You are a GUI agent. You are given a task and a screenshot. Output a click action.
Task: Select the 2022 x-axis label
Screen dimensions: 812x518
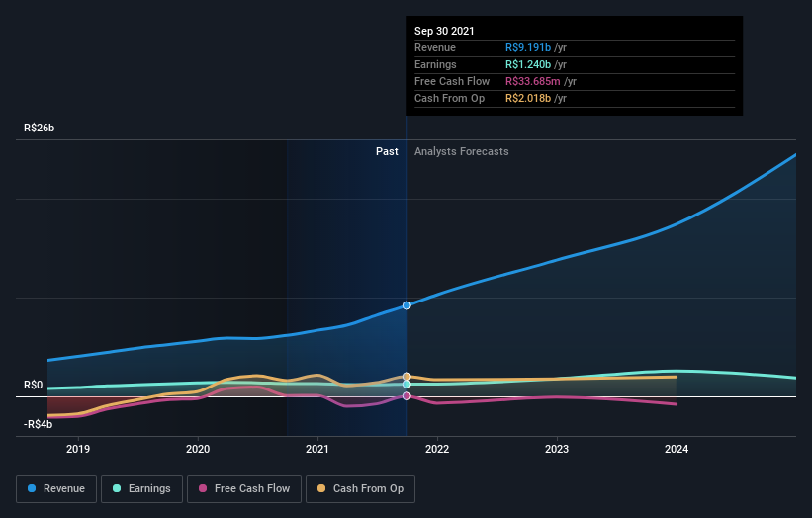click(437, 449)
